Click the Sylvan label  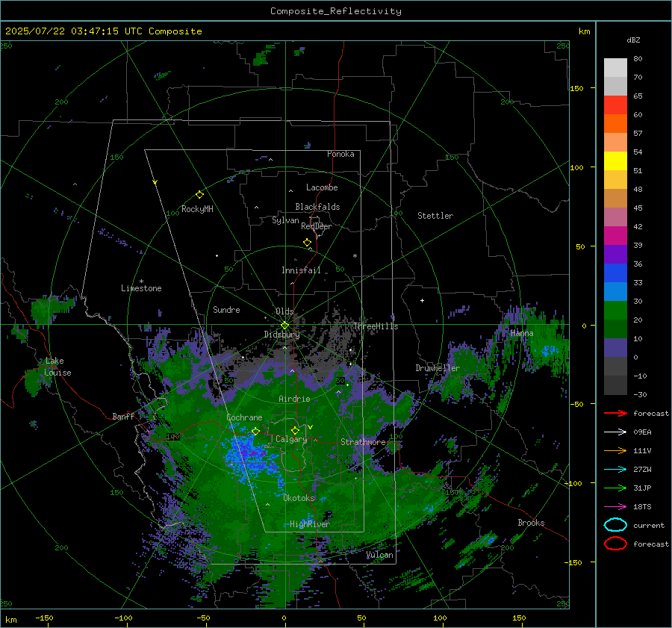(x=285, y=220)
